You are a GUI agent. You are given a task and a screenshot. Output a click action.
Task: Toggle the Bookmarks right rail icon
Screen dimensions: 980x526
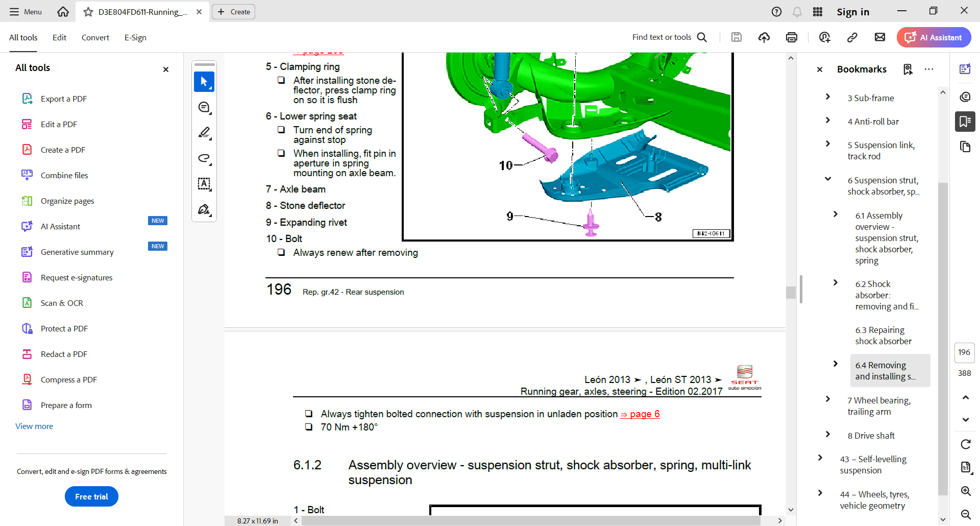[x=965, y=122]
